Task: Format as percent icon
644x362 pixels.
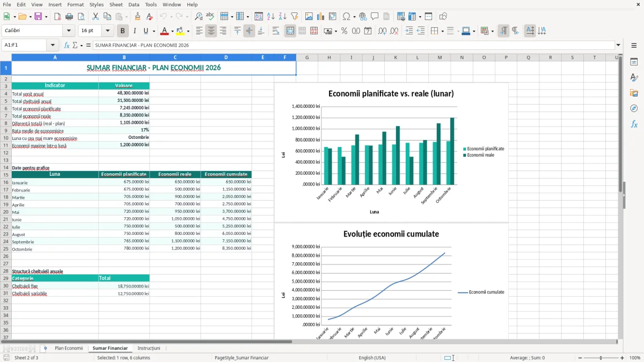Action: [344, 31]
